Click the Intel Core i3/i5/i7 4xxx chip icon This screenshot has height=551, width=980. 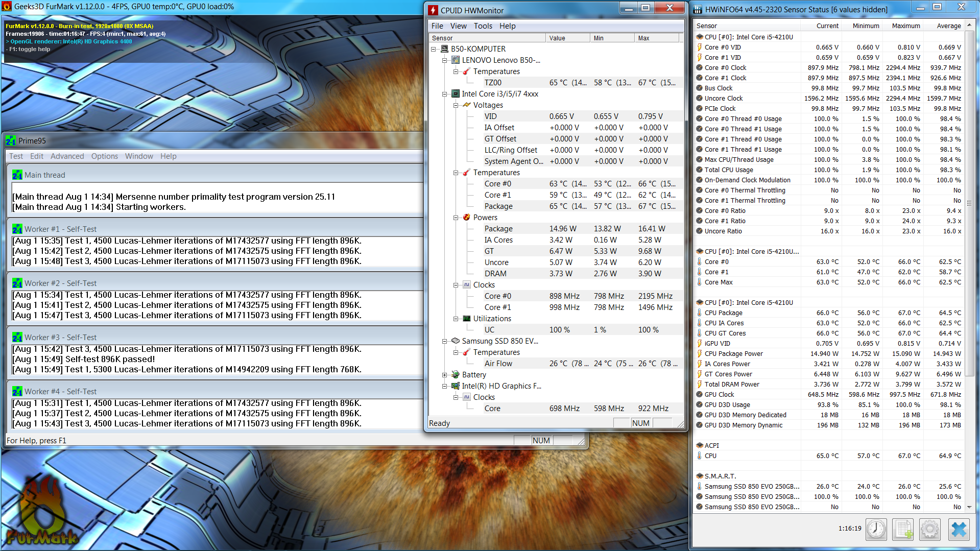pos(456,94)
